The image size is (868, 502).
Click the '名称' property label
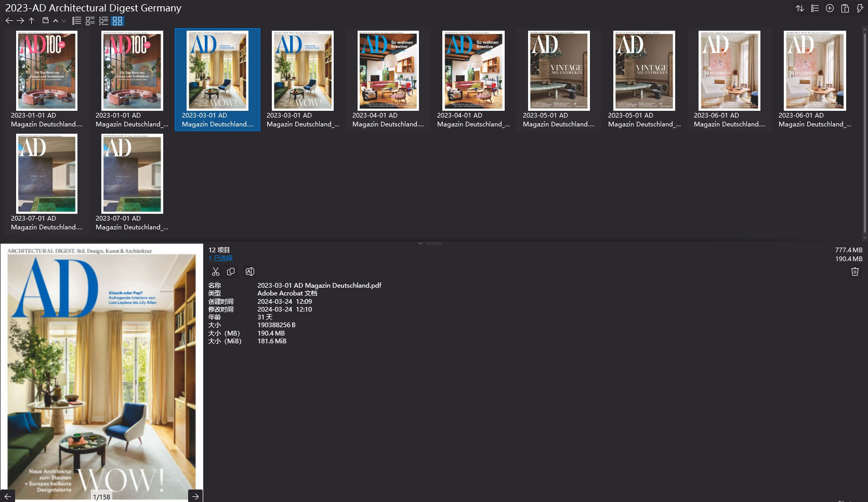tap(215, 286)
